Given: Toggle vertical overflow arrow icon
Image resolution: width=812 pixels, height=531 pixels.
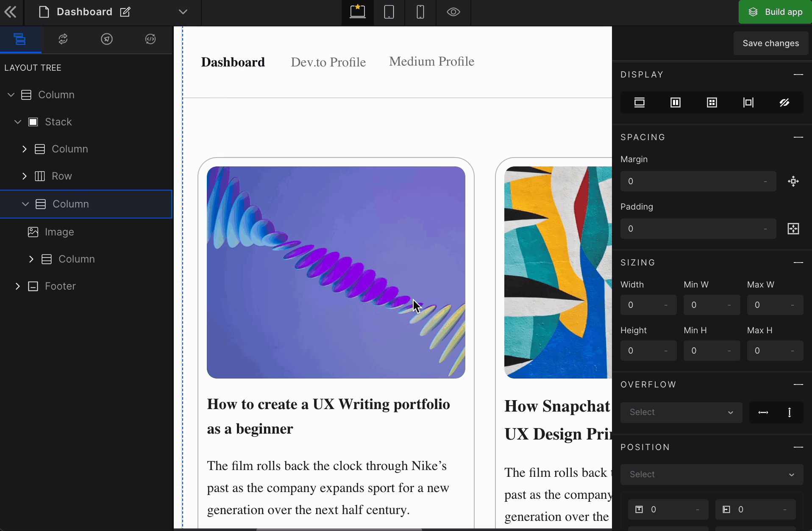Looking at the screenshot, I should coord(790,412).
